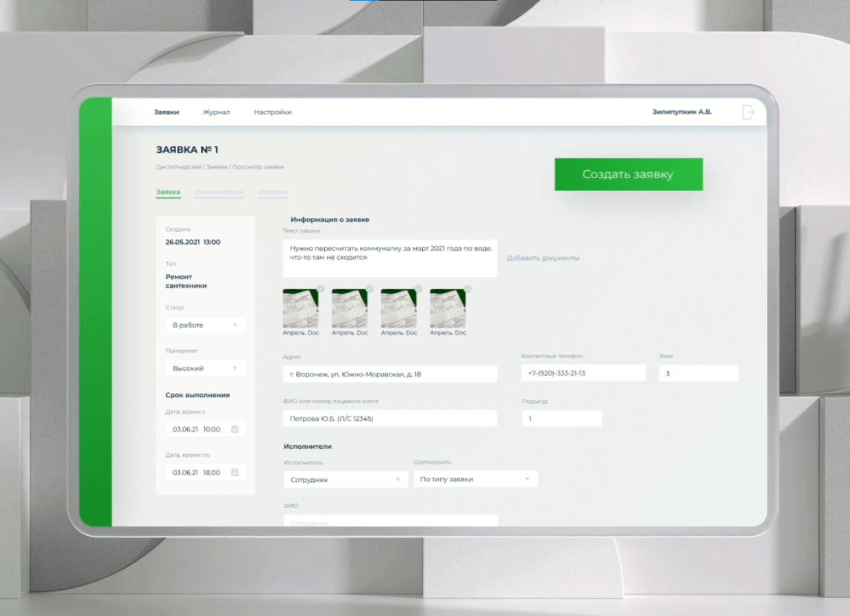
Task: Open the Статус dropdown showing В работе
Action: click(205, 325)
